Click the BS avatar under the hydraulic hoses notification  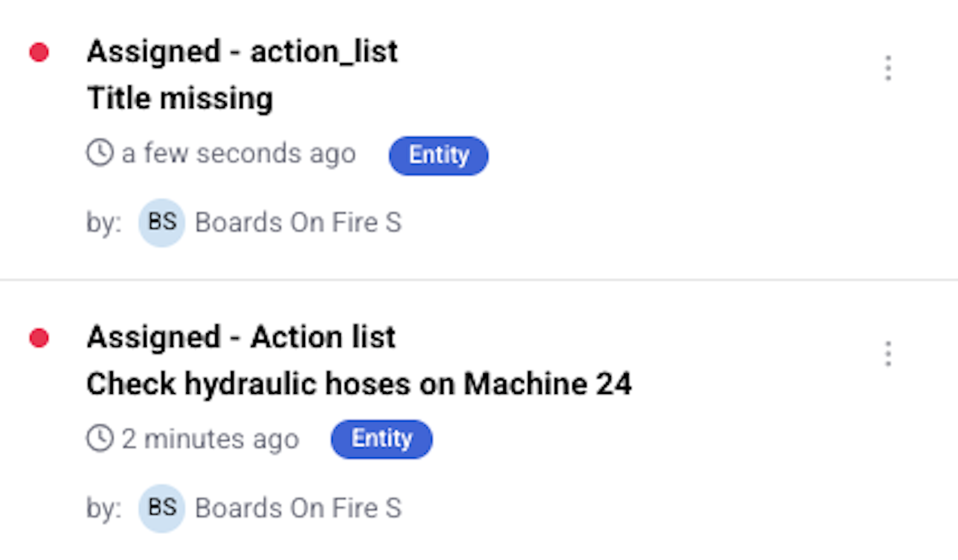[x=162, y=508]
